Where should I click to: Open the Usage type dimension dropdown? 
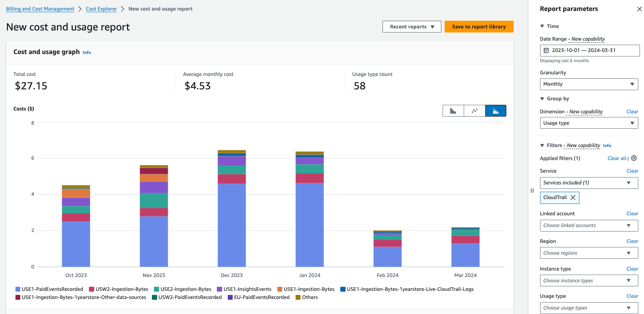click(589, 123)
